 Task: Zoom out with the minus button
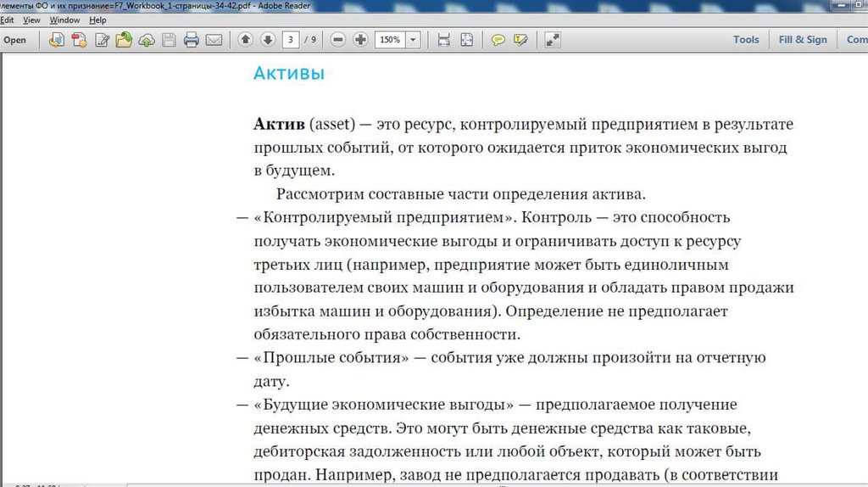(338, 40)
